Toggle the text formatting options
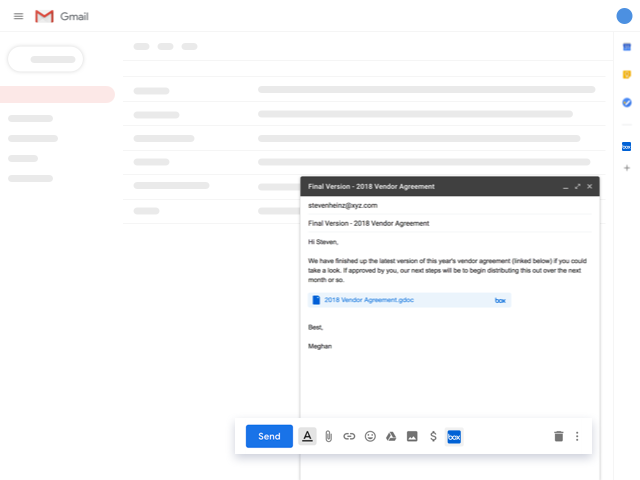This screenshot has height=480, width=640. 307,436
